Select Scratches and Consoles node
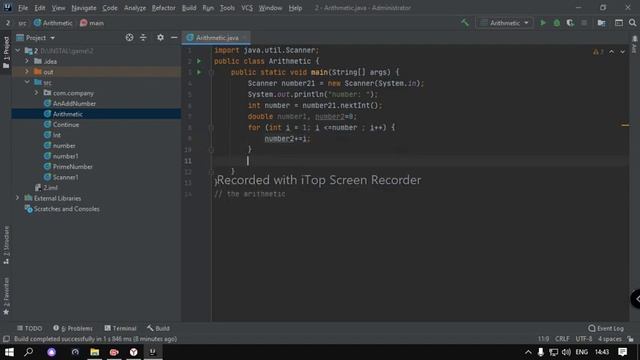640x360 pixels. tap(66, 209)
